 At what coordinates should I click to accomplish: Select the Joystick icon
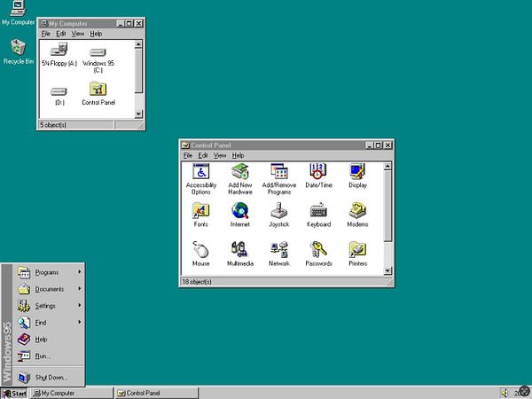(x=279, y=215)
